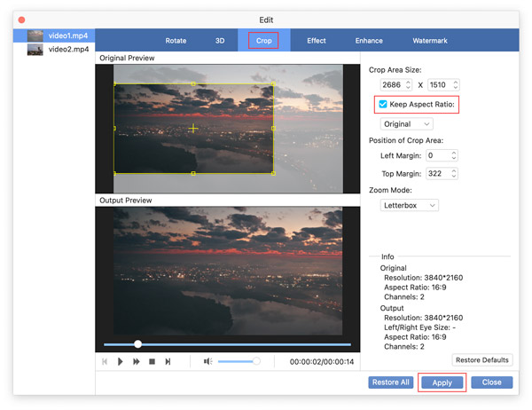Click the video1.mp4 thumbnail
This screenshot has height=410, width=532.
[35, 35]
